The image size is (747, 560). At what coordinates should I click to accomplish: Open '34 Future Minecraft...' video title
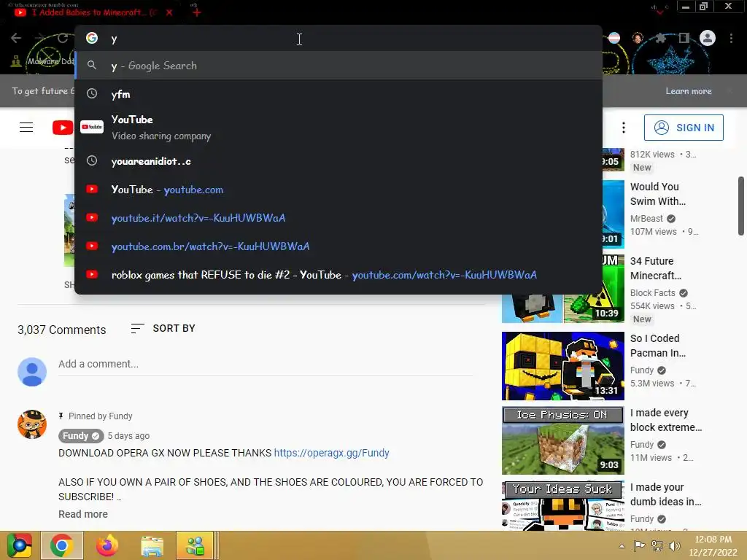pos(656,268)
